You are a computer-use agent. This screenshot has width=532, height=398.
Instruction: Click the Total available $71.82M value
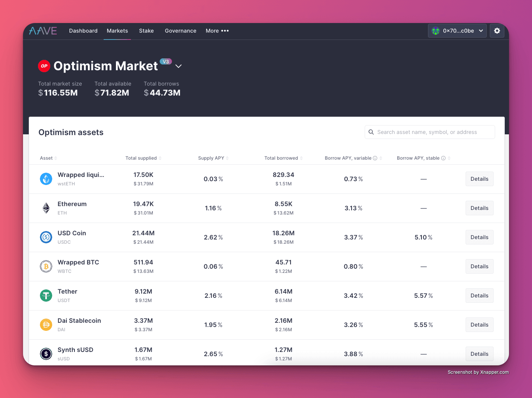click(112, 93)
